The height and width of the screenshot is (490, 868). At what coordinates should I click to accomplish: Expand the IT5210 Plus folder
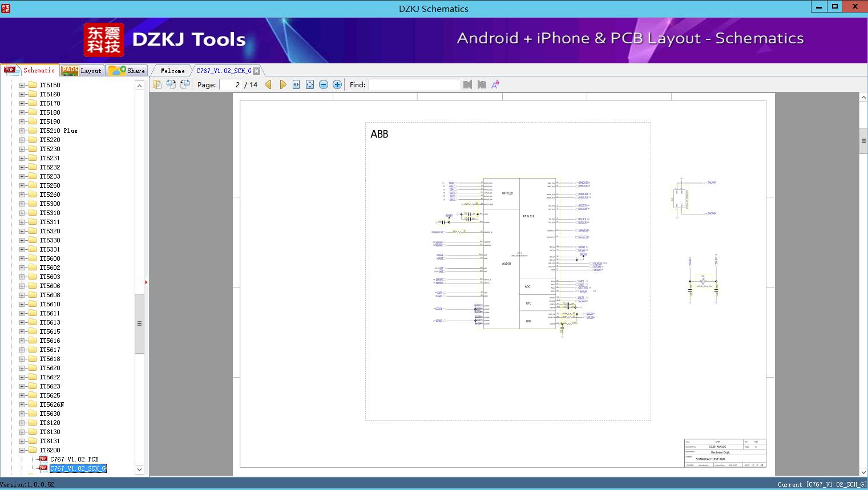(x=22, y=131)
